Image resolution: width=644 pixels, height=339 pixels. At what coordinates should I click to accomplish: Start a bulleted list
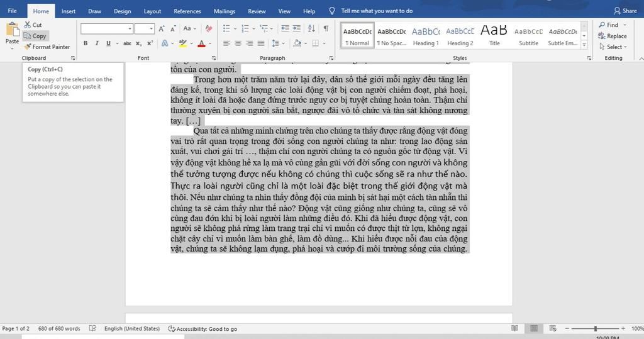point(226,28)
